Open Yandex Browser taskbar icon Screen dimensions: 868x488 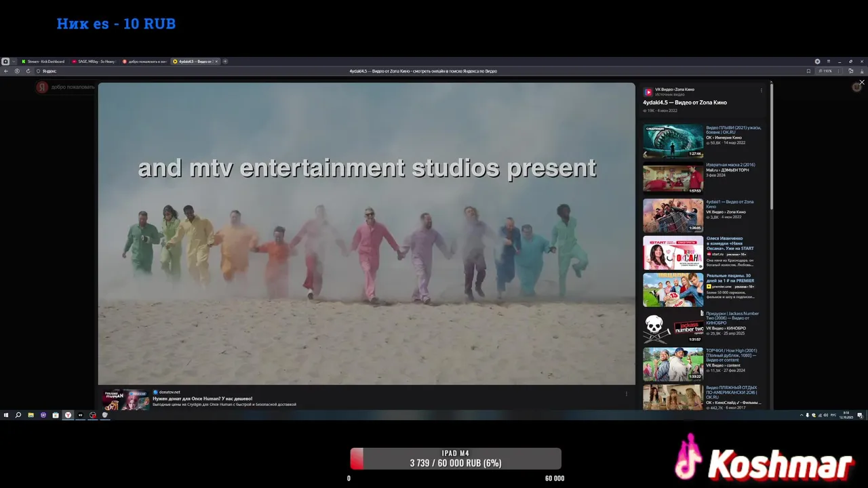pos(68,415)
